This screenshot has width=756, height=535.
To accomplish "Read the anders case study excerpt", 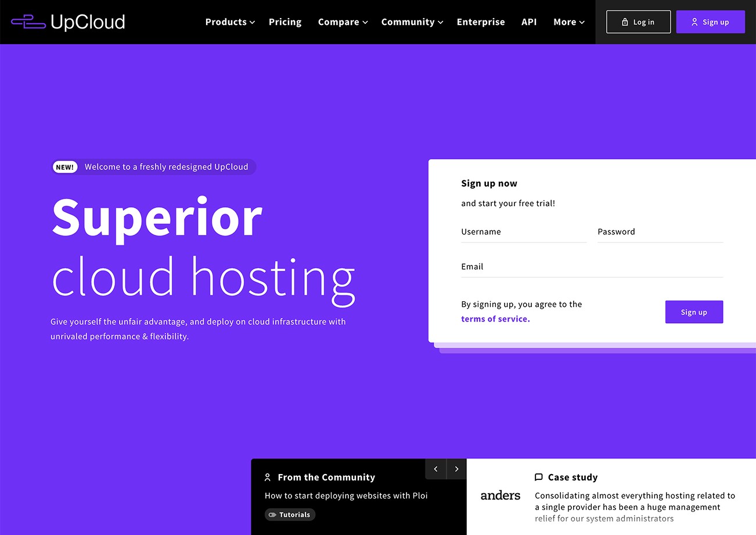I will coord(635,507).
